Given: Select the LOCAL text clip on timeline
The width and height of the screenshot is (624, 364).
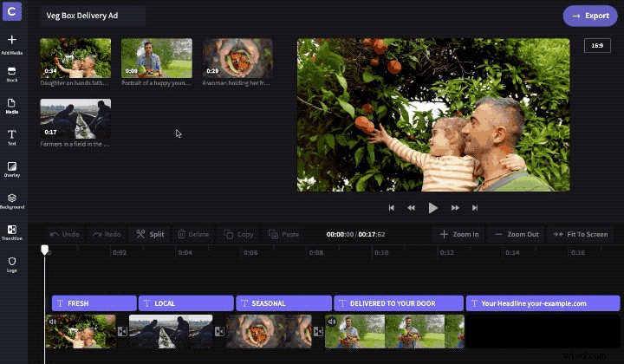Looking at the screenshot, I should pyautogui.click(x=186, y=303).
